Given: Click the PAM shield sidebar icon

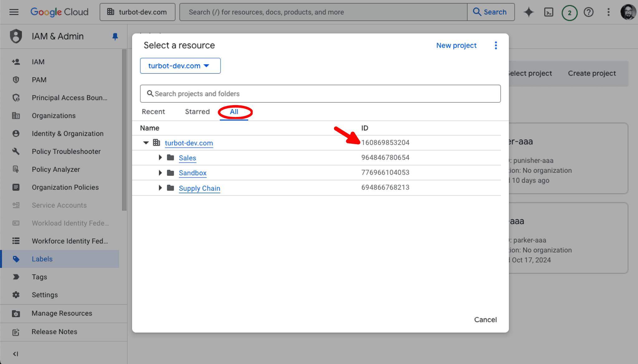Looking at the screenshot, I should (16, 80).
